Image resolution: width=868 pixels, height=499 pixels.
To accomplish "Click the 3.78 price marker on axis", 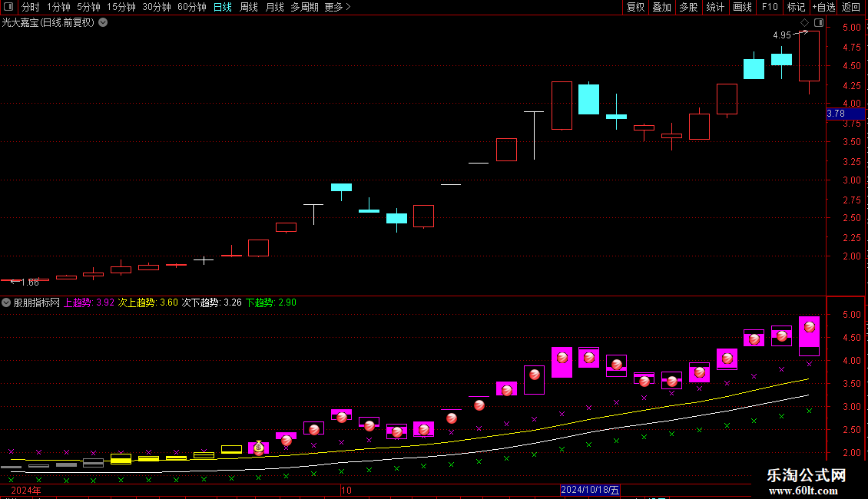I will pos(845,114).
